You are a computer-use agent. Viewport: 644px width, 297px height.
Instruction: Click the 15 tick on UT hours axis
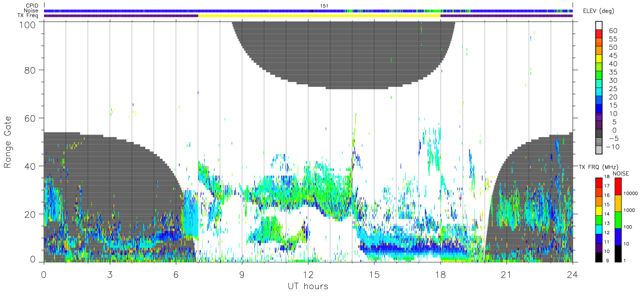(374, 274)
